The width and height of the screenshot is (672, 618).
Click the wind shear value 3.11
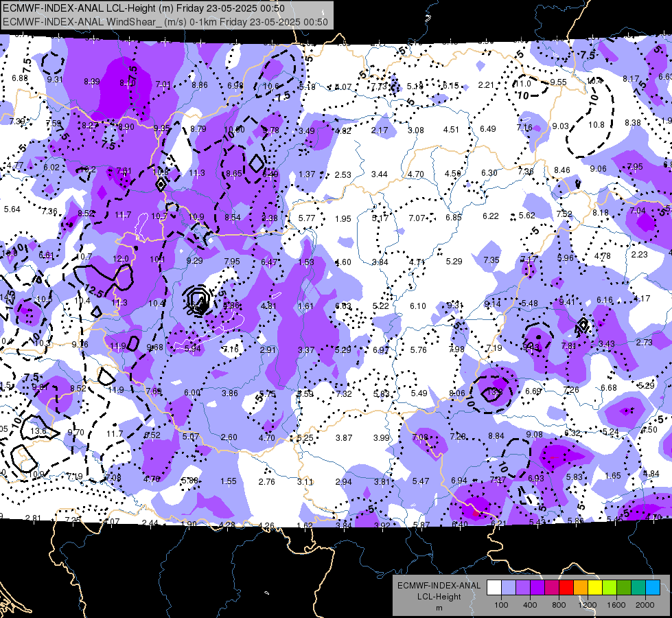coord(305,481)
